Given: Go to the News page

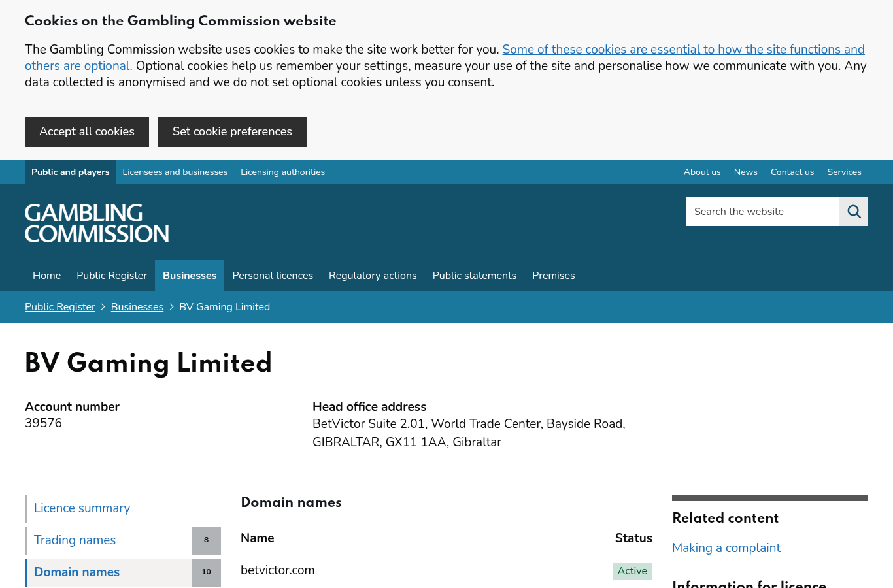Looking at the screenshot, I should [x=746, y=172].
